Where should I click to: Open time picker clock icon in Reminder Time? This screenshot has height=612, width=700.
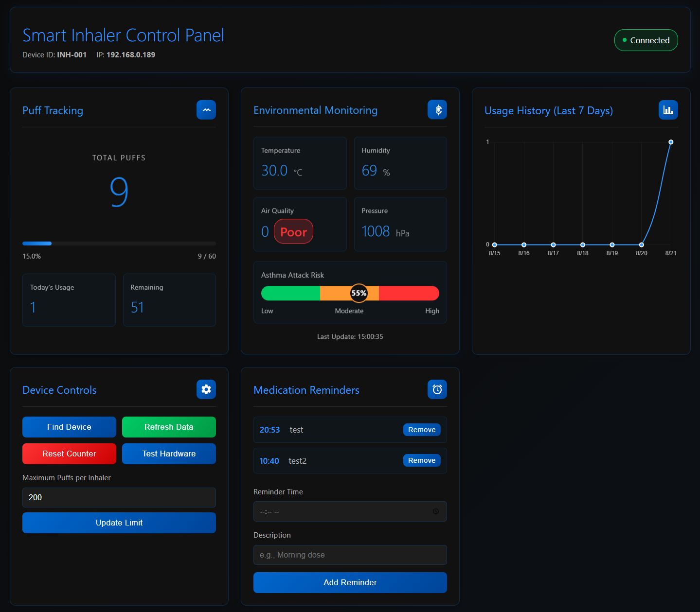pyautogui.click(x=436, y=511)
